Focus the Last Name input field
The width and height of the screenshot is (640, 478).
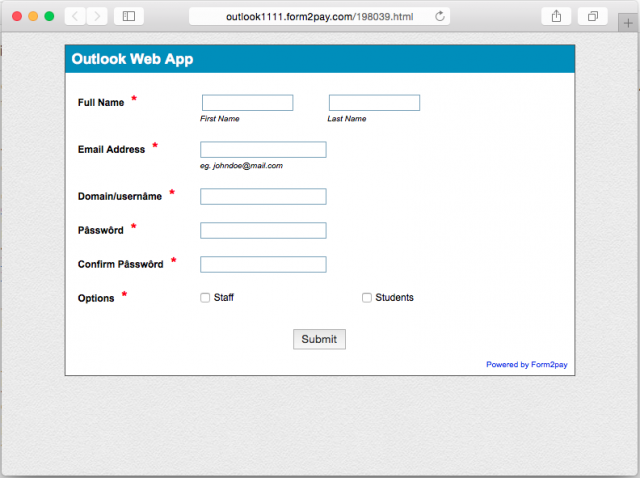click(374, 102)
